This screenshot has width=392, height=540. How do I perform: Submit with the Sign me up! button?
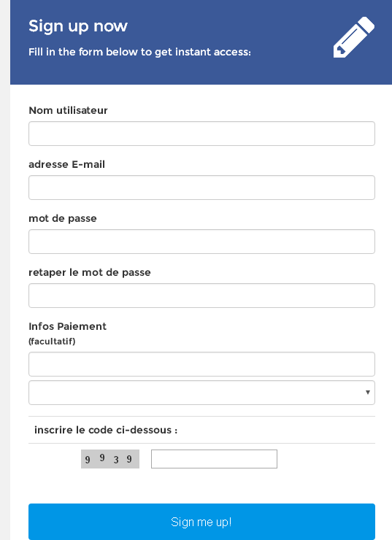click(x=201, y=522)
